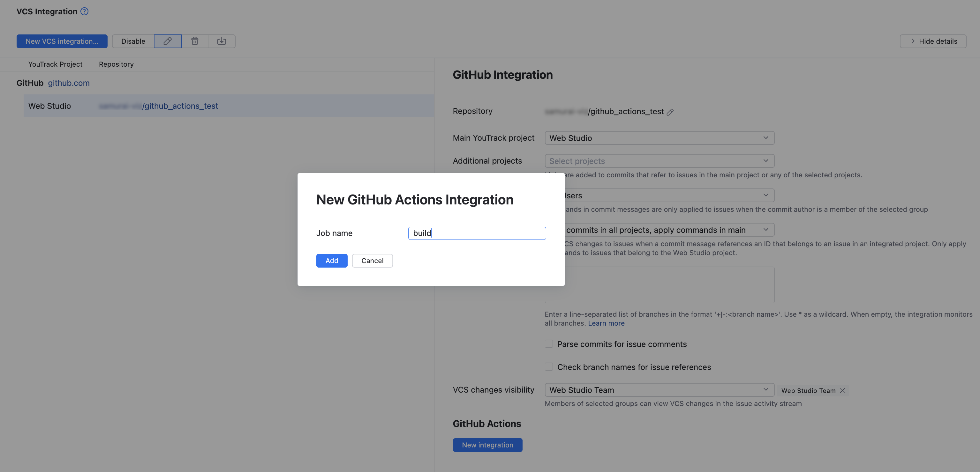
Task: Cancel the new GitHub Actions dialog
Action: tap(372, 261)
